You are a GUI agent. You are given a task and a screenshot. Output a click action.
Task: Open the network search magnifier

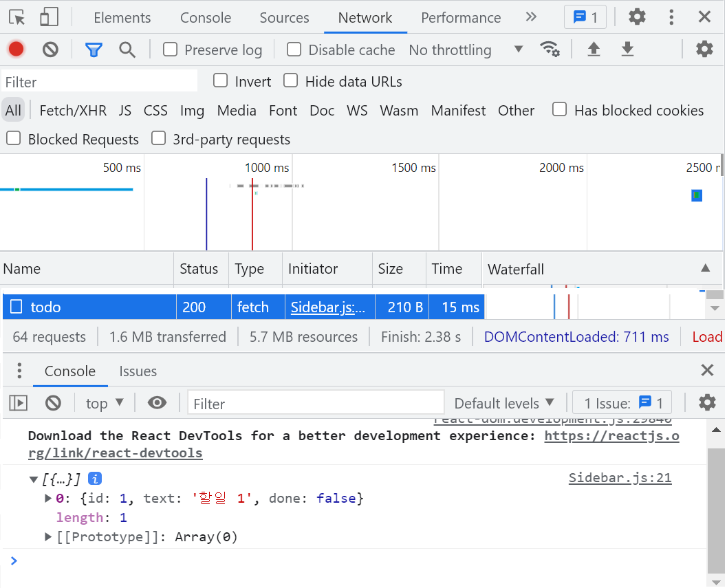[x=127, y=50]
